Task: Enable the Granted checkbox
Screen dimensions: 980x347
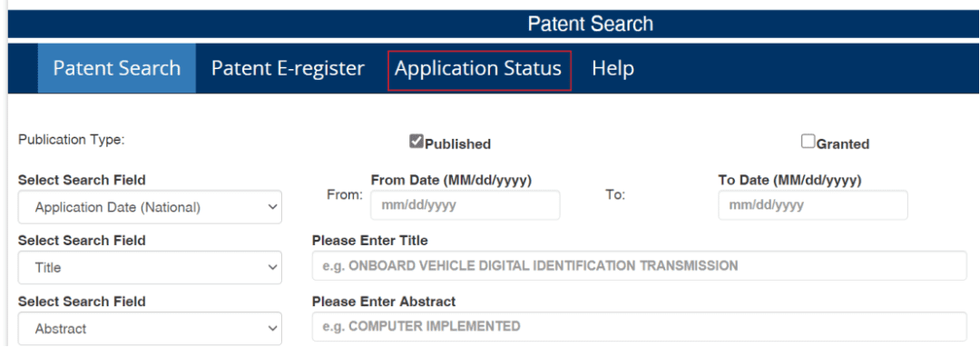Action: point(808,142)
